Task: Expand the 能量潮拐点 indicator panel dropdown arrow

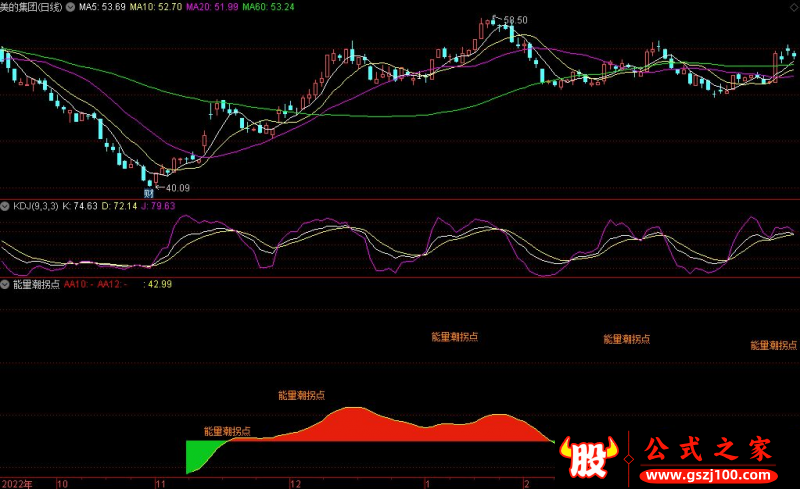Action: 6,284
